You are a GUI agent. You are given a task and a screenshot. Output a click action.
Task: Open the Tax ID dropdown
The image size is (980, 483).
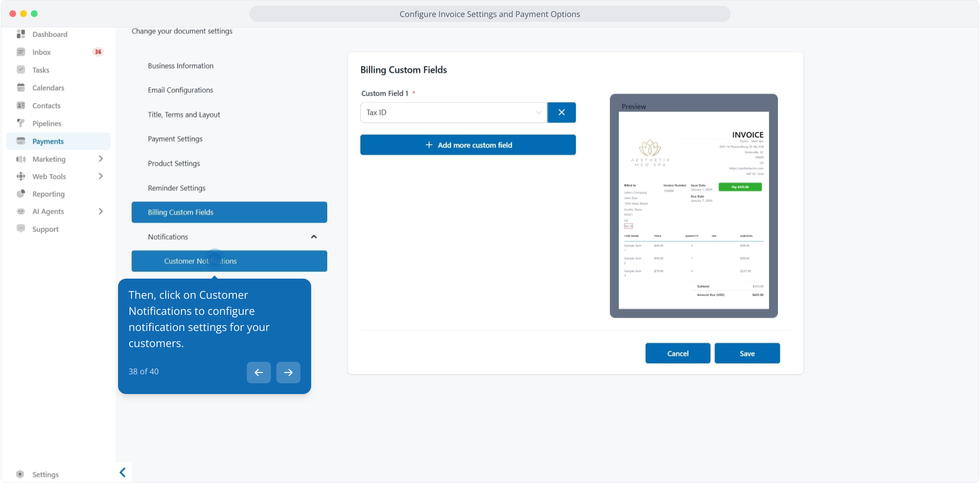click(x=453, y=112)
